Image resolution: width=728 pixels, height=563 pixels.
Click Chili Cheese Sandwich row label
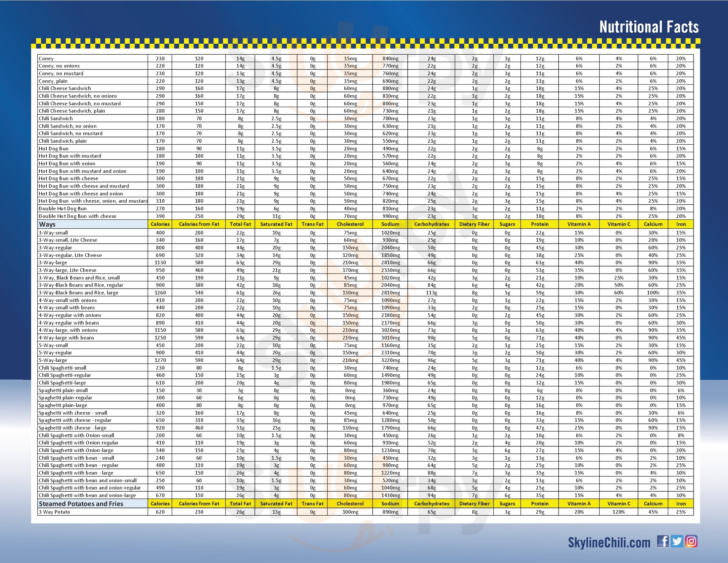[65, 88]
